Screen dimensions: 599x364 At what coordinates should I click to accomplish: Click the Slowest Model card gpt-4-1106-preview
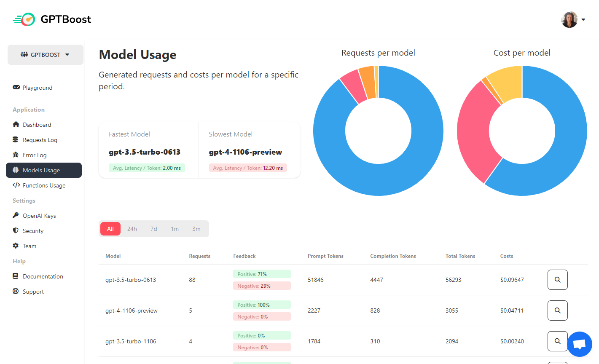250,150
